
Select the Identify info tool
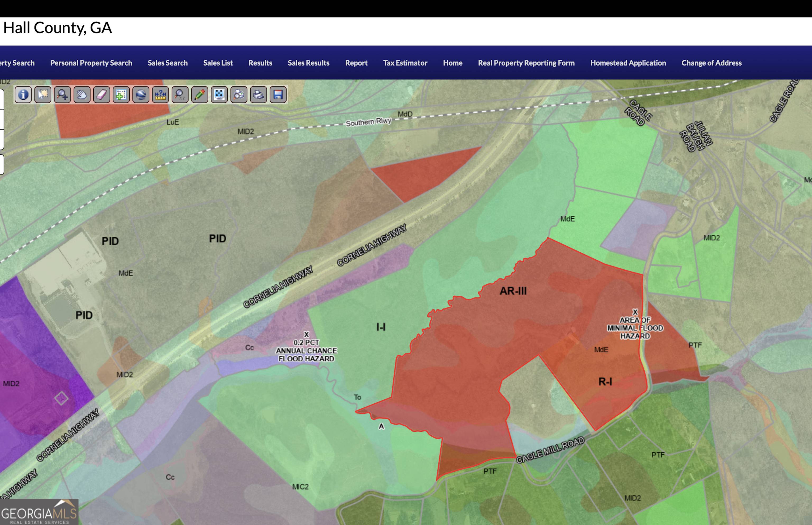pyautogui.click(x=23, y=95)
